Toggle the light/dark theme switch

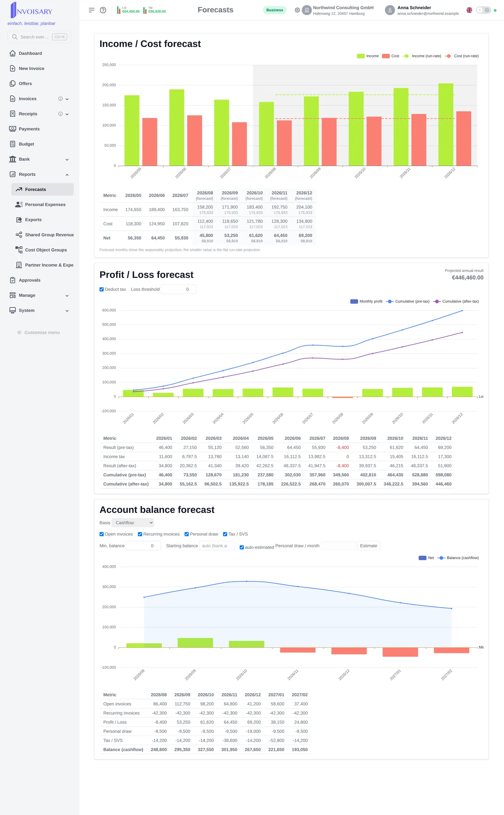coord(483,10)
